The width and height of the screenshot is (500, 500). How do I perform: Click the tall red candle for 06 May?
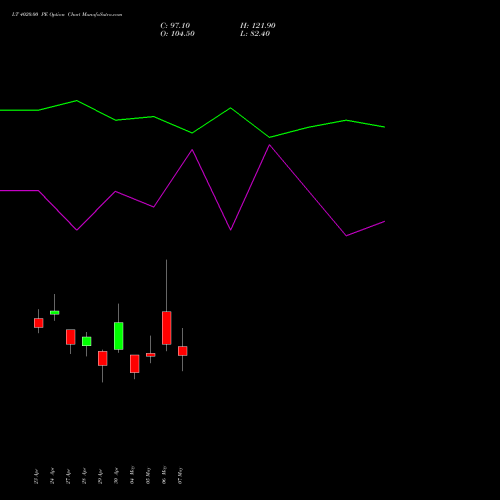point(167,328)
